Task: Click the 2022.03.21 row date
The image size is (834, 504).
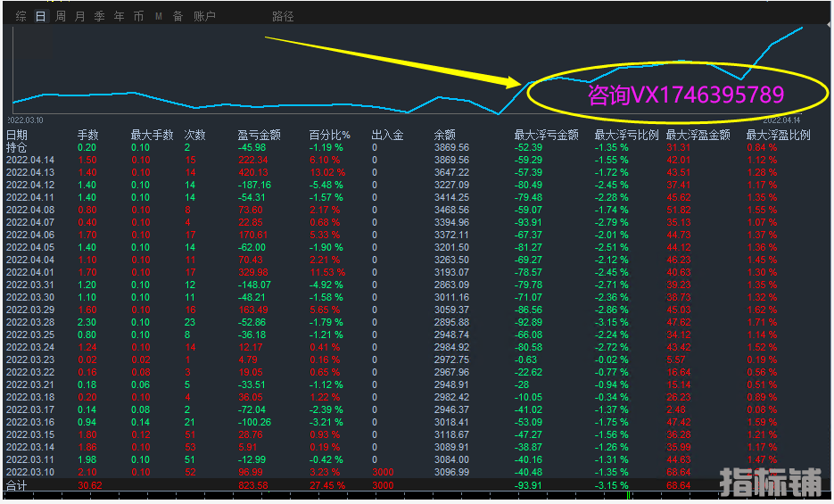Action: [x=29, y=384]
